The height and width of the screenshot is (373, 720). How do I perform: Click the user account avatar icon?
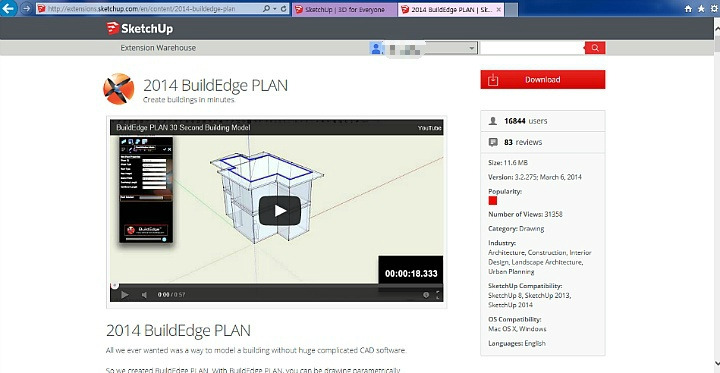click(376, 48)
